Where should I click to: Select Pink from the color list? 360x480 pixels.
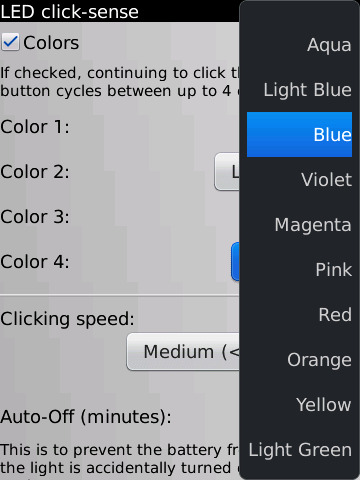click(299, 269)
